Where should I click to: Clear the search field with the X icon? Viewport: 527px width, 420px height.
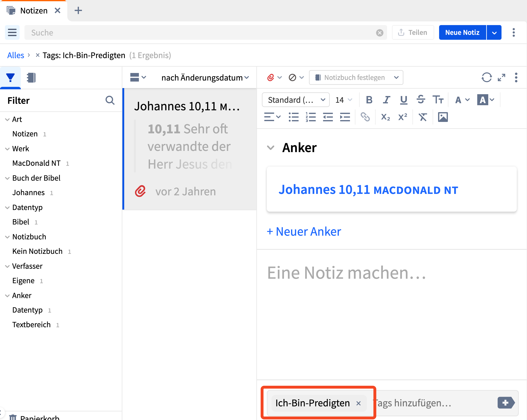(379, 33)
